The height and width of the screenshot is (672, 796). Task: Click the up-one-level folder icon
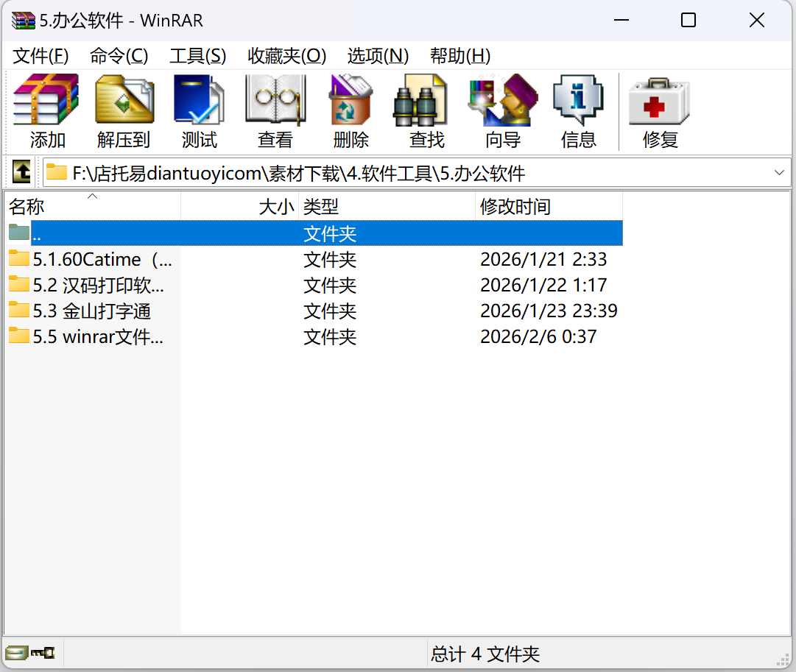click(21, 171)
